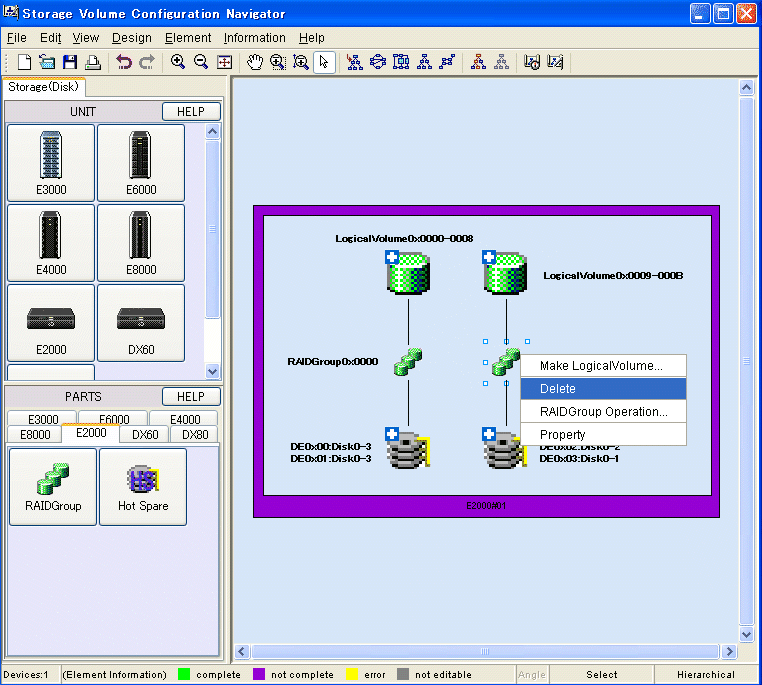This screenshot has width=762, height=685.
Task: Select the E4000 unit thumbnail
Action: tap(51, 243)
